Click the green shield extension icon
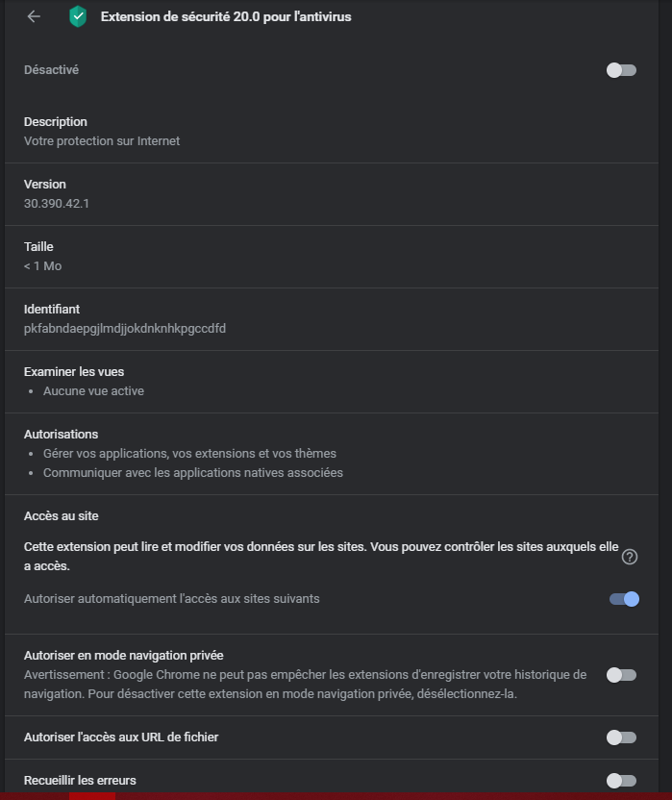672x800 pixels. click(78, 16)
